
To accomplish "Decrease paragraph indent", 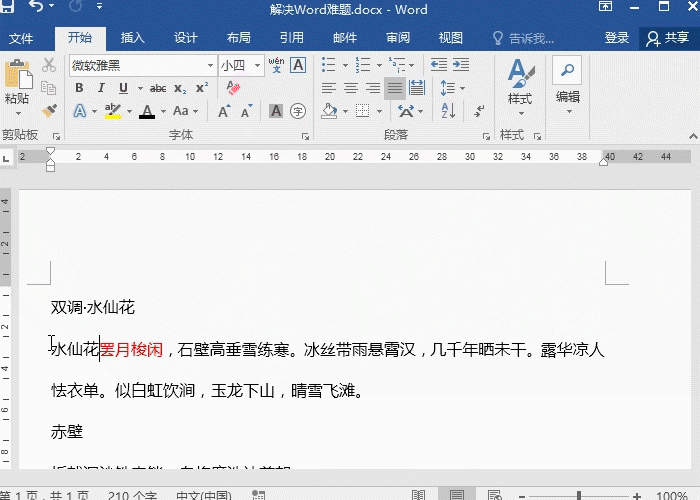I will 439,65.
